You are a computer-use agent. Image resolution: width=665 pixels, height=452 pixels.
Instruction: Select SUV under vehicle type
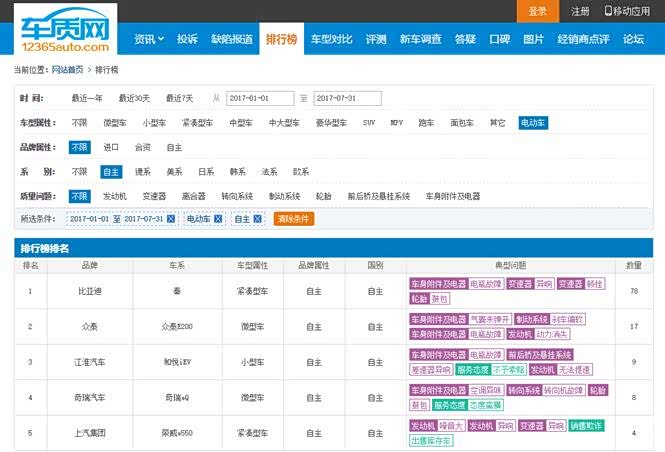(x=369, y=123)
